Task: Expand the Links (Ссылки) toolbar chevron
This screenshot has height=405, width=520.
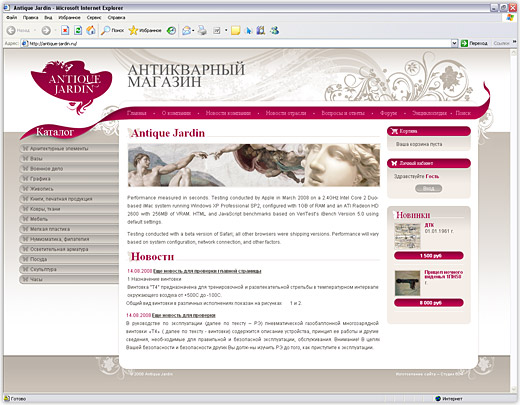Action: click(x=514, y=42)
